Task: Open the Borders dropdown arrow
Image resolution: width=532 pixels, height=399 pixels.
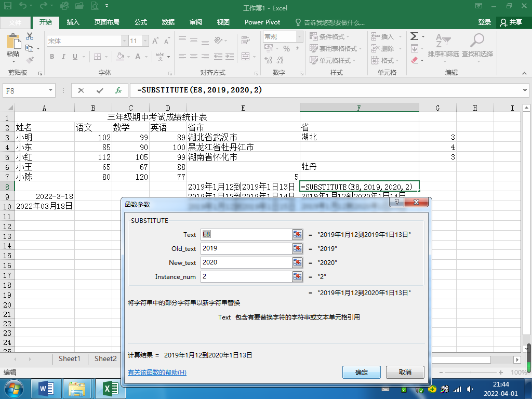Action: pos(106,57)
